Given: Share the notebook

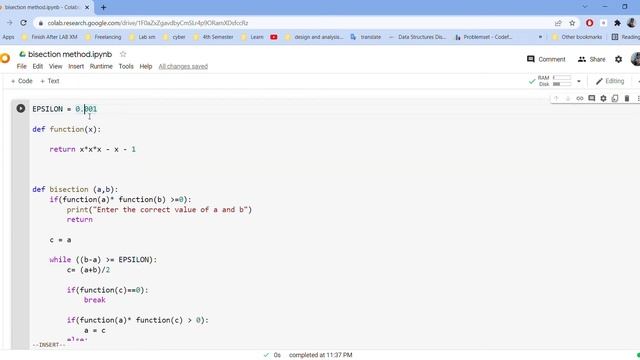Looking at the screenshot, I should (x=591, y=59).
